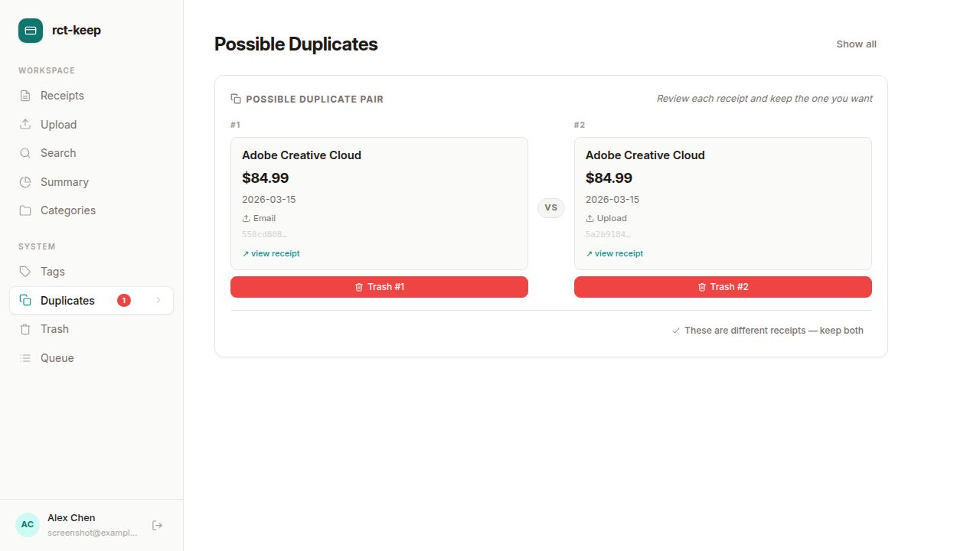Click the rct-keep logo icon
980x551 pixels.
[x=30, y=31]
